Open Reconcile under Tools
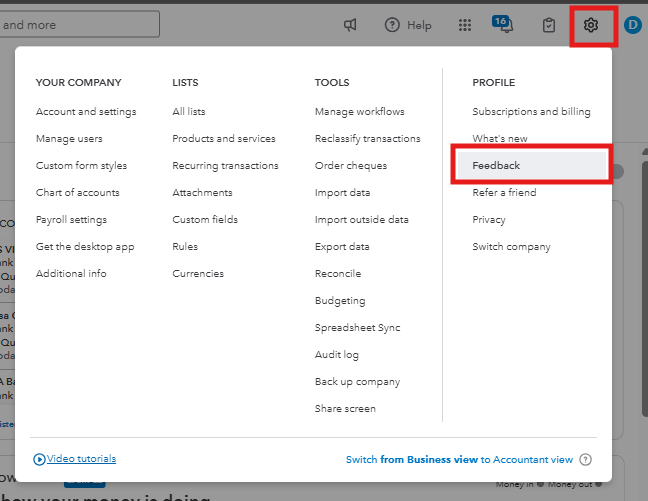The image size is (648, 501). click(x=338, y=274)
